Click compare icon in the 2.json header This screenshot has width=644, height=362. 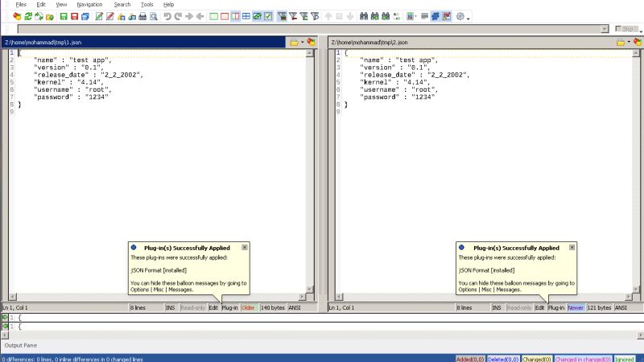pos(638,42)
